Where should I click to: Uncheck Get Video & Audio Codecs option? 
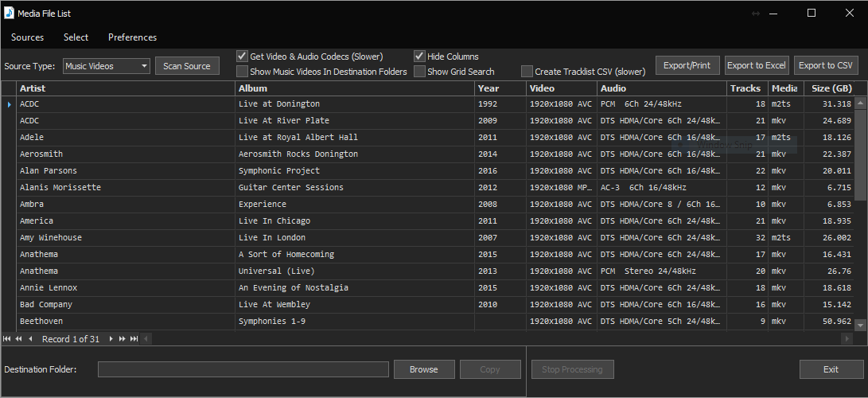pos(243,57)
